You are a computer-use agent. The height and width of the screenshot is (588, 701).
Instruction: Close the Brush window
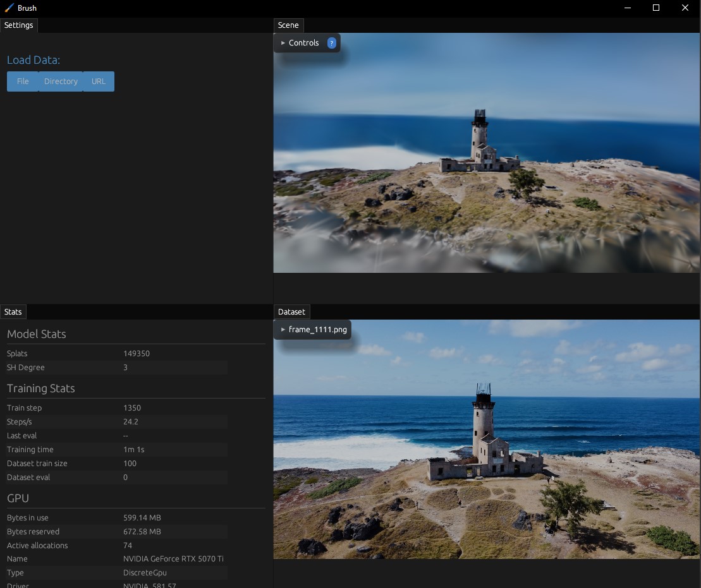[x=685, y=8]
